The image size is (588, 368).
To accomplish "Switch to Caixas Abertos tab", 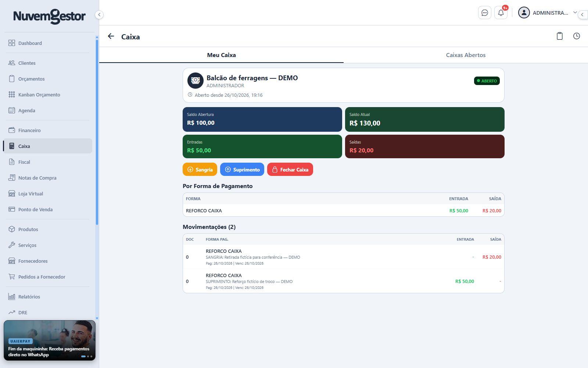I will pos(466,55).
